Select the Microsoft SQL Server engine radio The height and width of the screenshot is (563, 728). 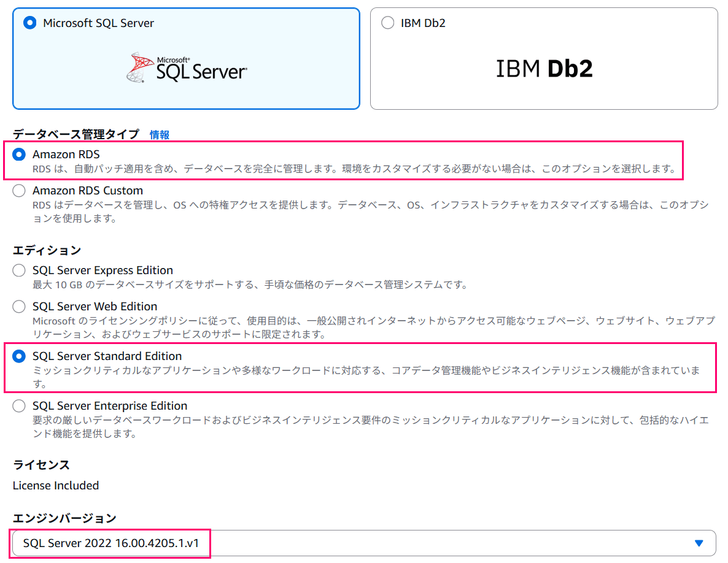click(29, 23)
